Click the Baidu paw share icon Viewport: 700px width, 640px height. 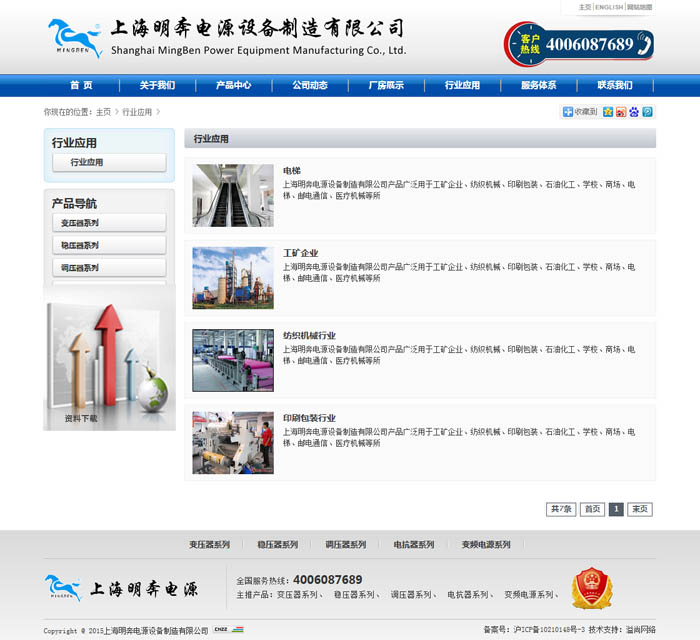(634, 112)
